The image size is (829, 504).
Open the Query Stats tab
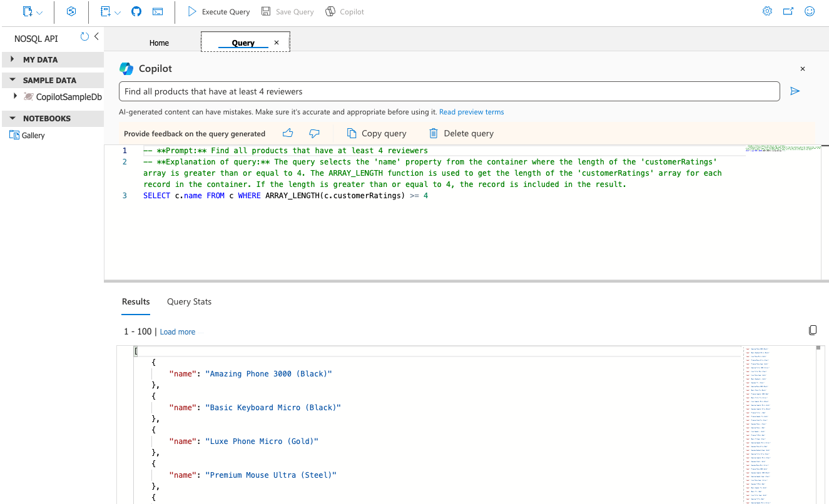click(189, 301)
